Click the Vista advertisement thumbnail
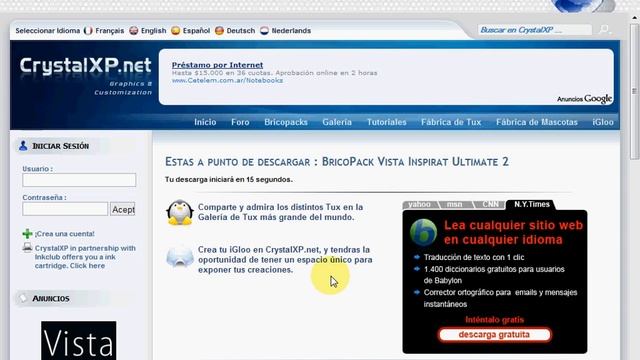This screenshot has height=360, width=640. [78, 340]
